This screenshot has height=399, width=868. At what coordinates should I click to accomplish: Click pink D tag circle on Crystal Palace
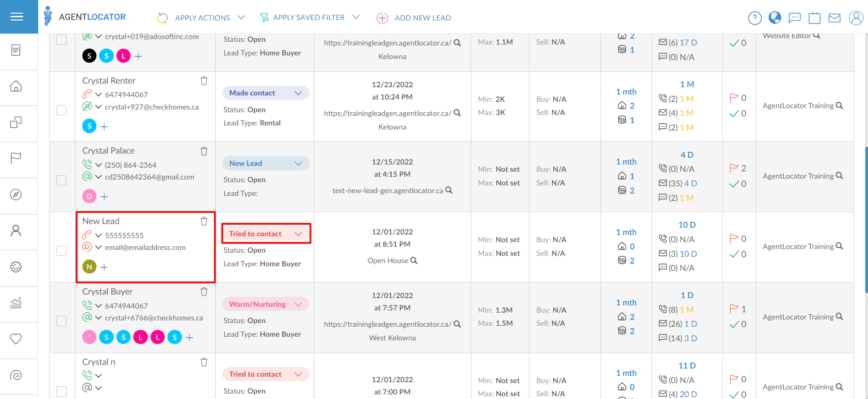click(x=89, y=196)
